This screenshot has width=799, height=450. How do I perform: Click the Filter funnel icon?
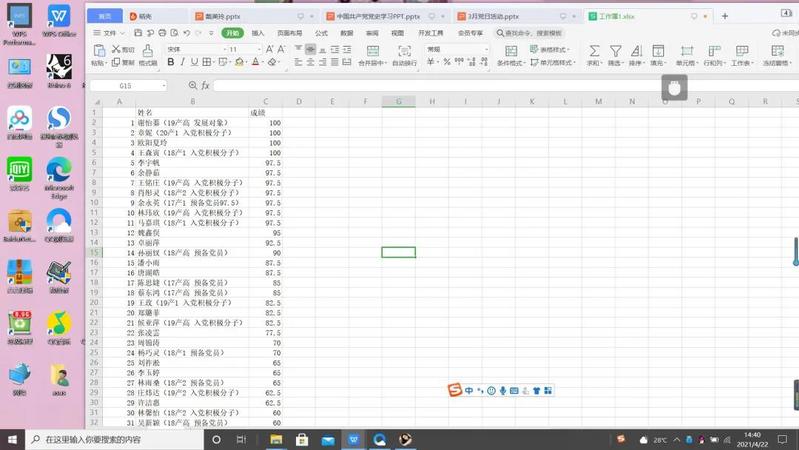click(616, 50)
